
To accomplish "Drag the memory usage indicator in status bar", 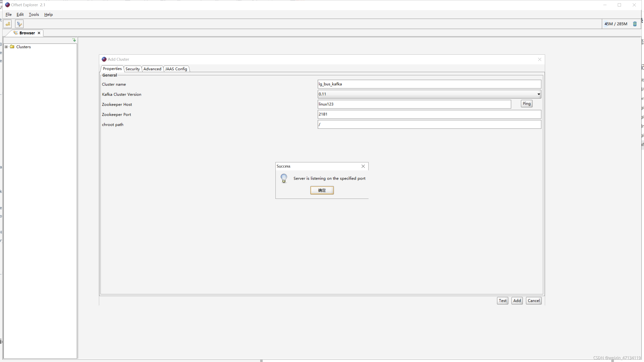I will tap(616, 23).
